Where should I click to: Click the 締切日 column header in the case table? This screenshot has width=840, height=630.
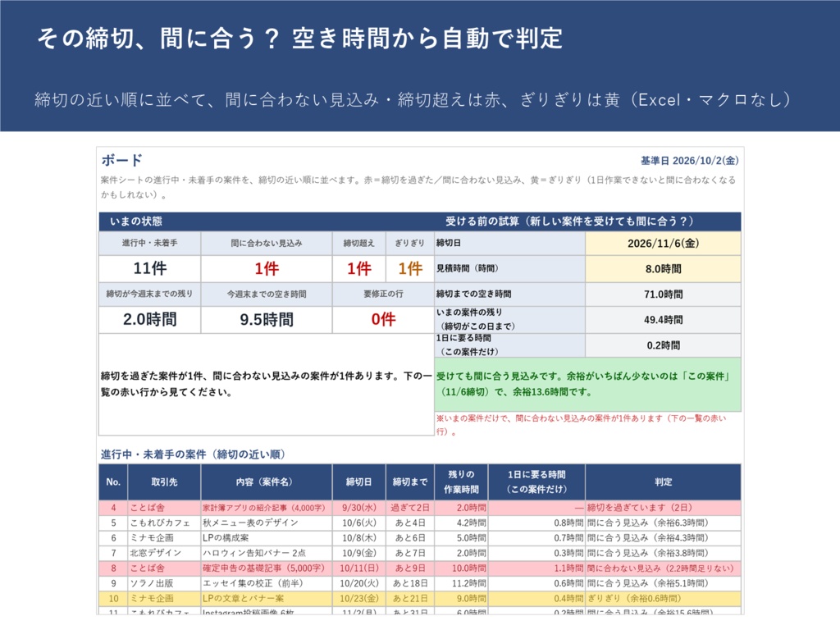[359, 482]
